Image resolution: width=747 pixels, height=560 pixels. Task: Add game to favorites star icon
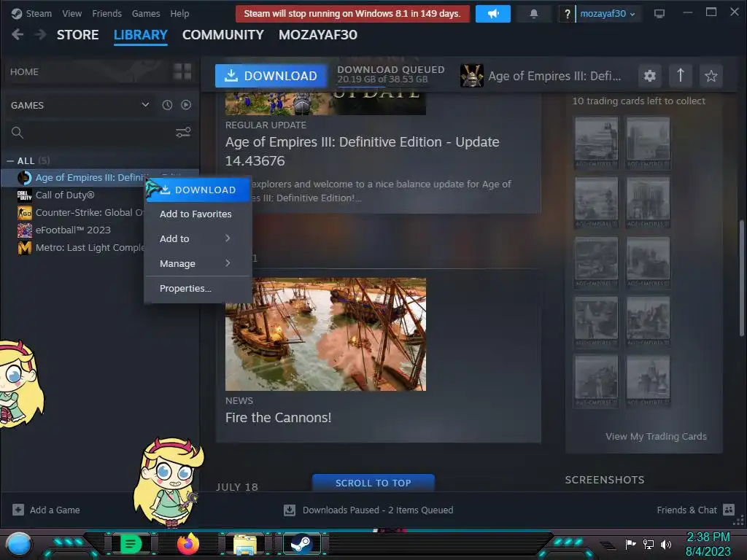[711, 76]
